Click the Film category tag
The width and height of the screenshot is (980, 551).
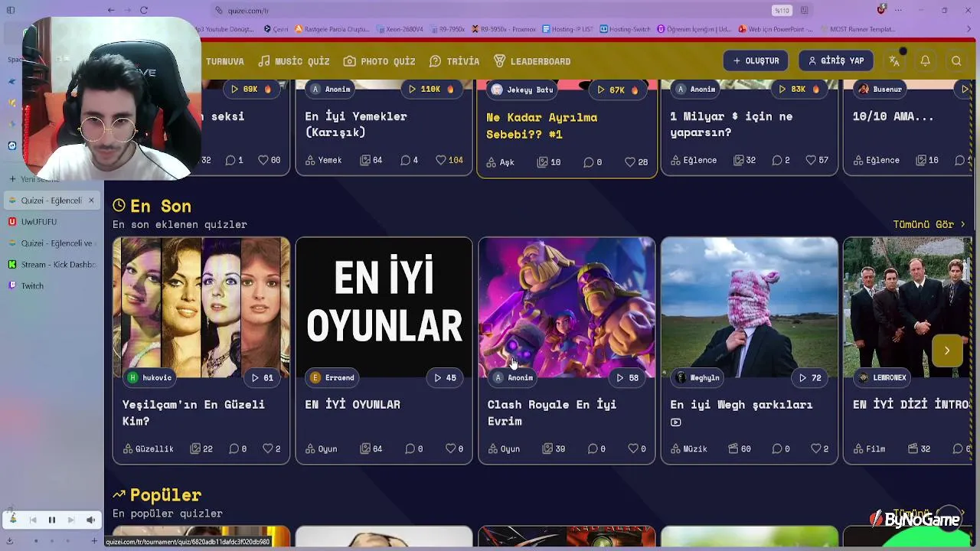869,448
